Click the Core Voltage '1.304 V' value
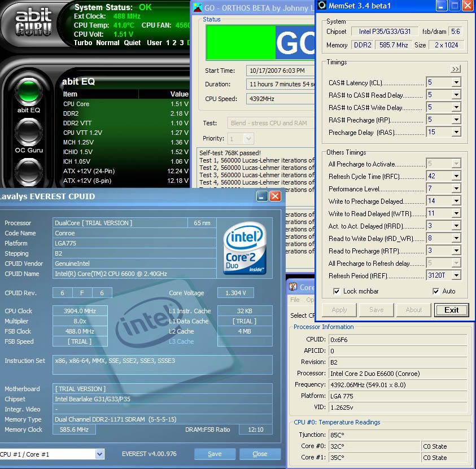 point(235,293)
